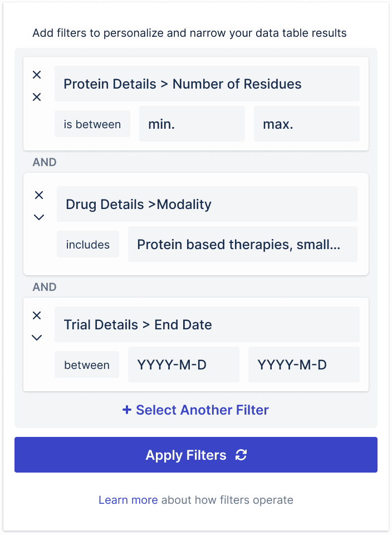
Task: Click the plus icon beside Select Another Filter
Action: [127, 410]
